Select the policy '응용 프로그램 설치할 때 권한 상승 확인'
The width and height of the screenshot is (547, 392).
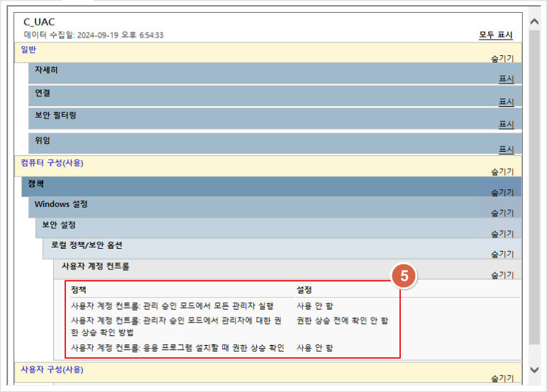coord(177,348)
